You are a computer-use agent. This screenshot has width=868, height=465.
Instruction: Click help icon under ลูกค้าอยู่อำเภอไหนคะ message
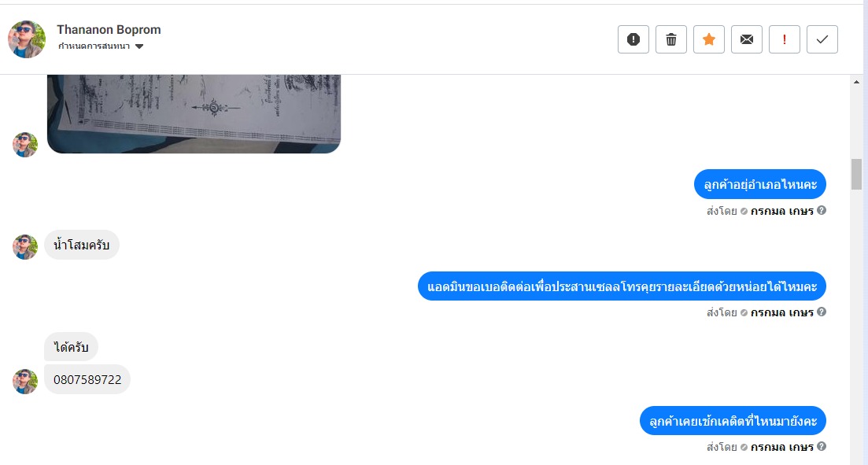(822, 210)
